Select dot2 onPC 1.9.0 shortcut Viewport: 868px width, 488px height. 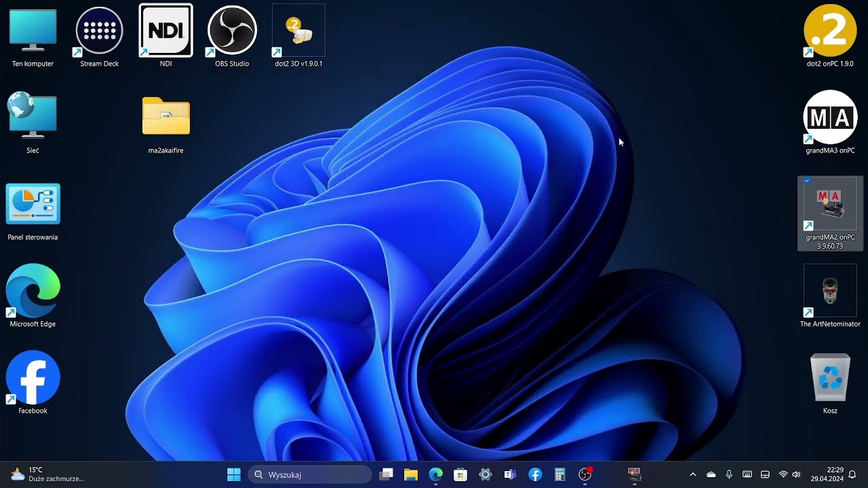pyautogui.click(x=830, y=37)
